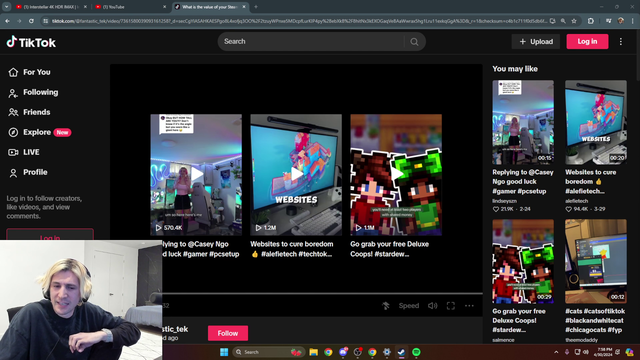Click the TikTok search input field

tap(312, 42)
